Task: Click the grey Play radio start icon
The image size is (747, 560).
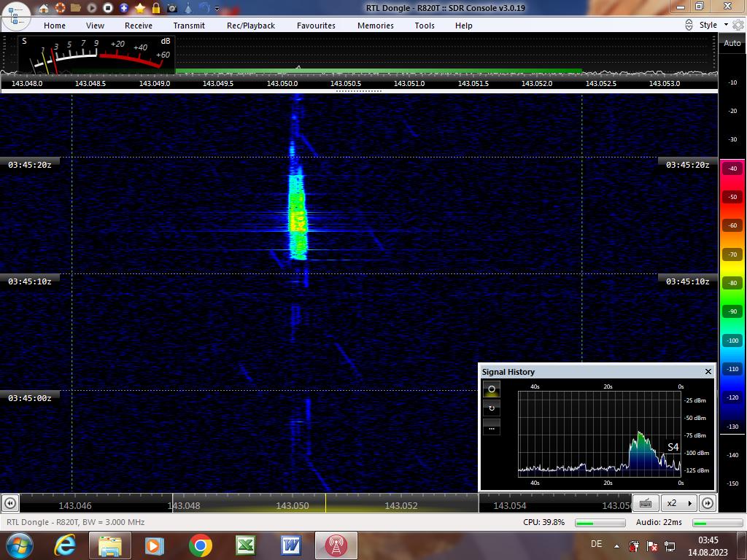Action: (92, 8)
